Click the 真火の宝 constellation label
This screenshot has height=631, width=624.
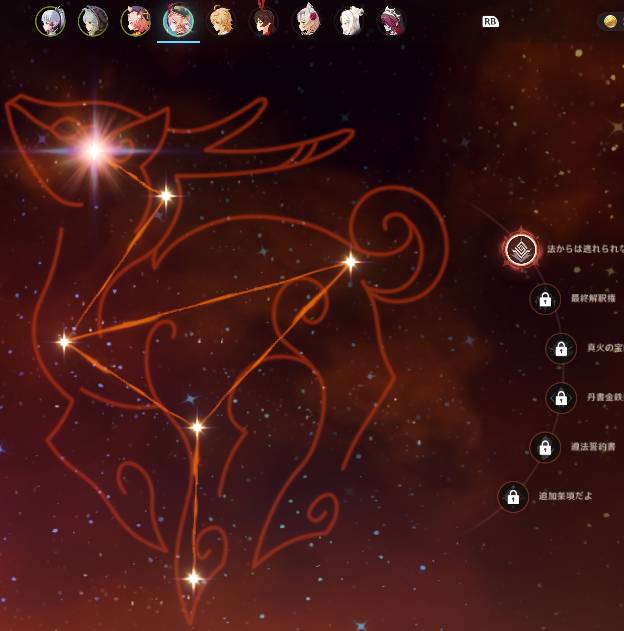pos(605,348)
